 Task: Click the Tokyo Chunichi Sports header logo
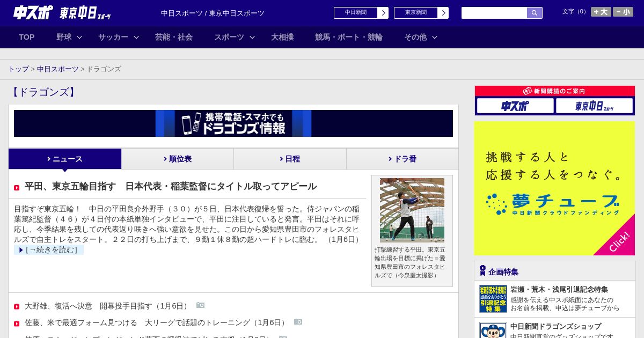(x=85, y=13)
